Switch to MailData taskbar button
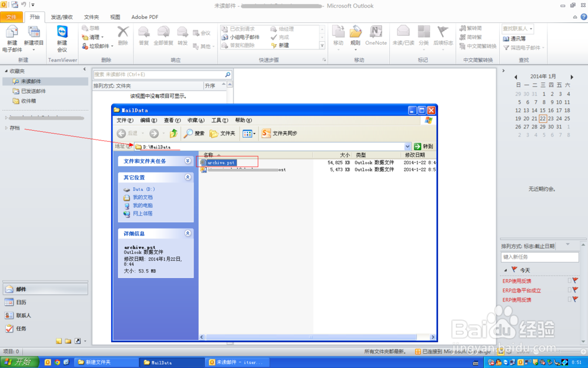 [x=171, y=362]
